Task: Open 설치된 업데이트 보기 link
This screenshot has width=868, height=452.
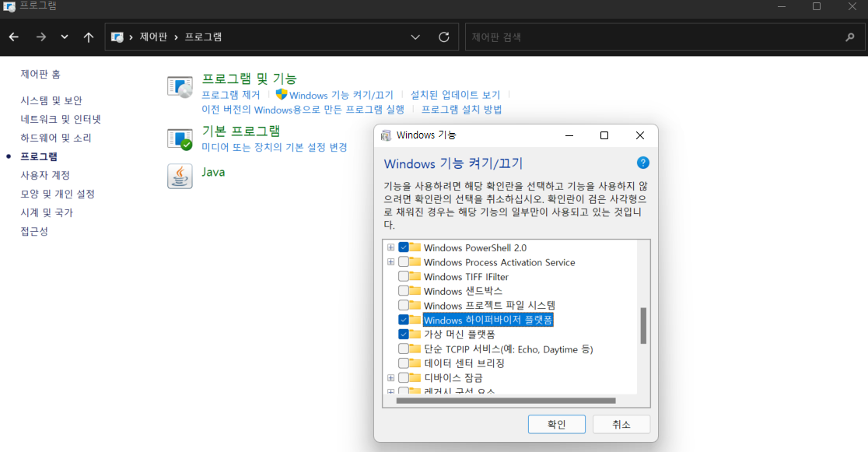Action: 455,95
